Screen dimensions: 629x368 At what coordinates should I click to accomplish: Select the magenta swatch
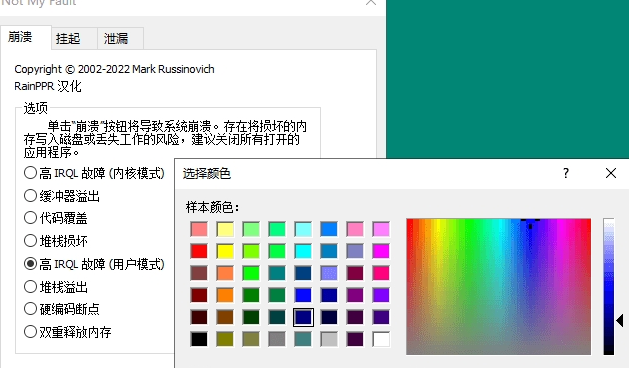(381, 251)
